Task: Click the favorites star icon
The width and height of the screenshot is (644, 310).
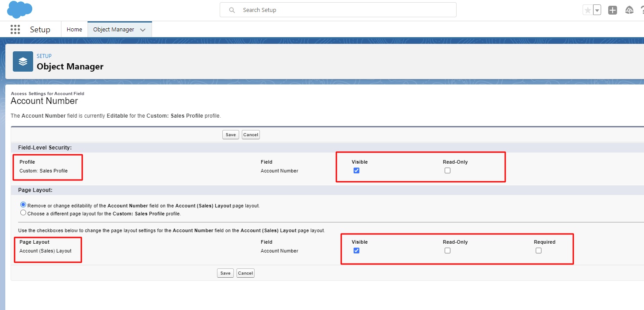Action: pos(587,10)
